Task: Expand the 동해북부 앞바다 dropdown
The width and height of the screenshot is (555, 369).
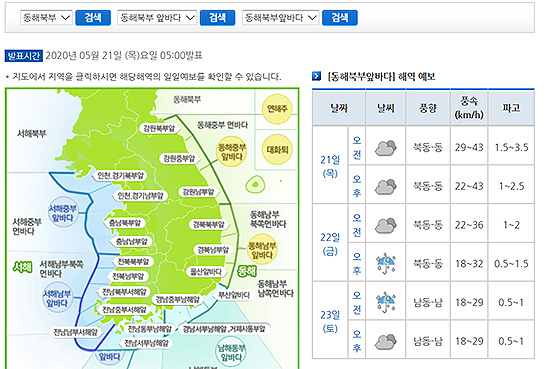Action: tap(157, 18)
